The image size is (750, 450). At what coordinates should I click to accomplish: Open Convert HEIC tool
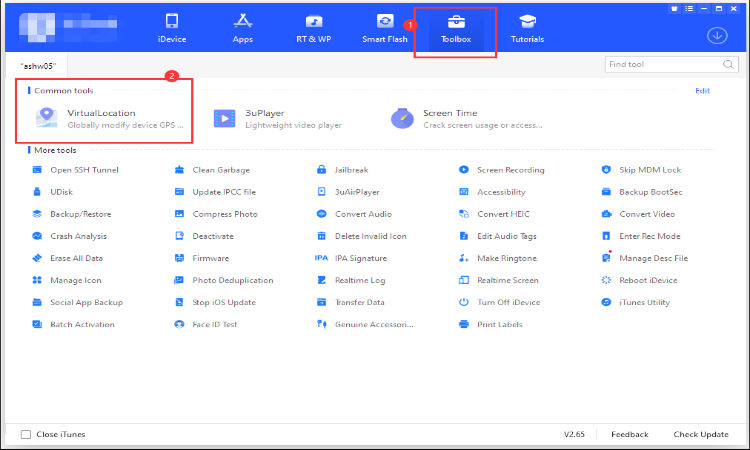coord(495,214)
